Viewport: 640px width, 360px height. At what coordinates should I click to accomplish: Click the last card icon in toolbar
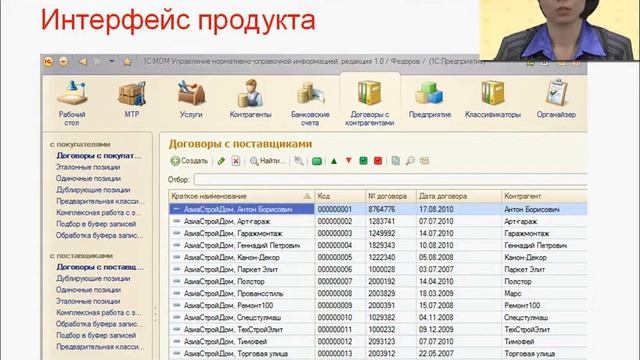[424, 161]
